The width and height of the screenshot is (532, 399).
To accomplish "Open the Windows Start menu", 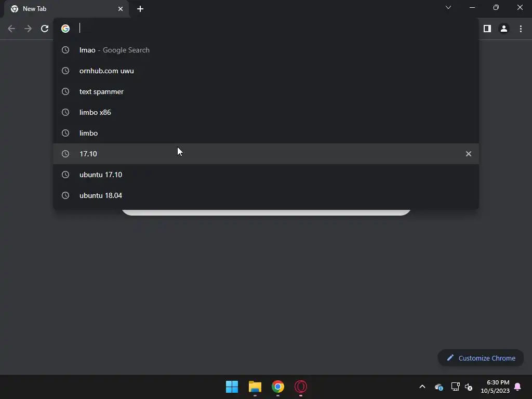I will (232, 387).
